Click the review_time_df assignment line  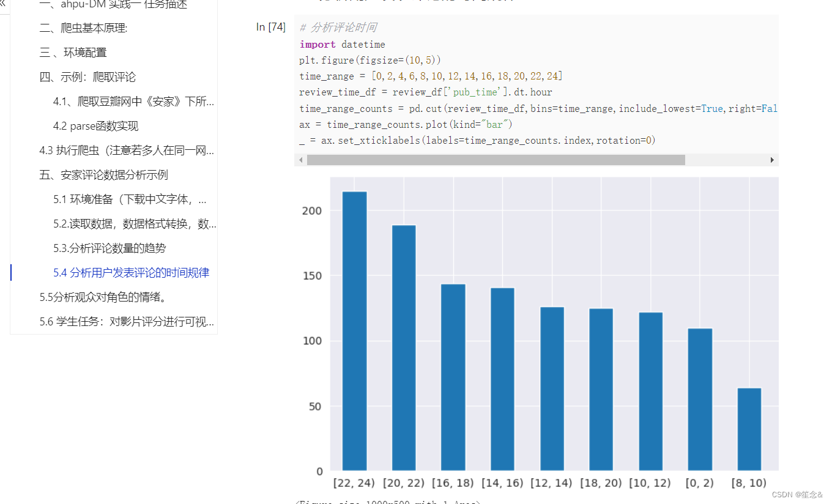click(426, 92)
